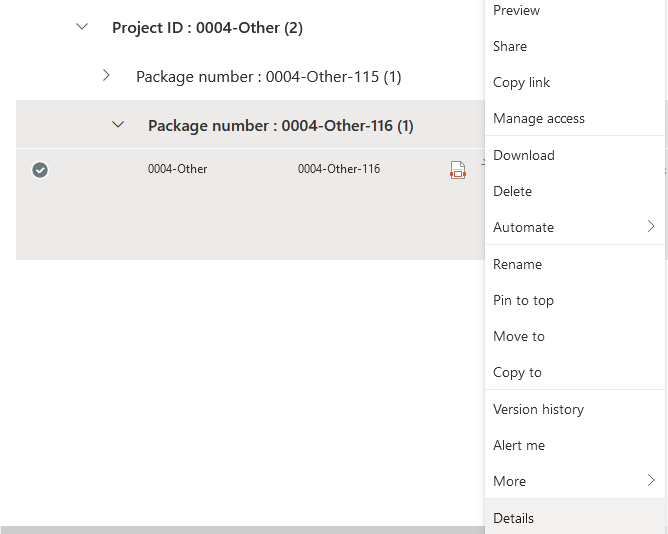
Task: Collapse the Project ID 0004-Other group
Action: point(82,27)
